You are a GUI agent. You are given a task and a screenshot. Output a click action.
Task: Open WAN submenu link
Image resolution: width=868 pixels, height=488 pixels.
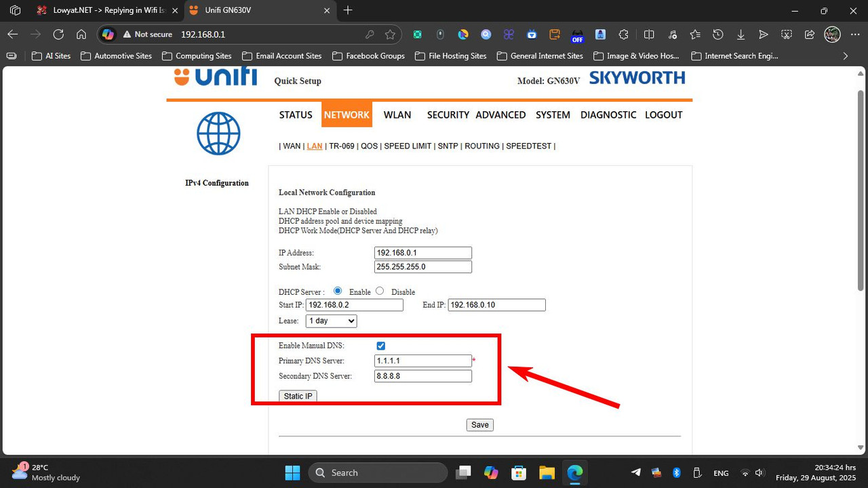[292, 146]
